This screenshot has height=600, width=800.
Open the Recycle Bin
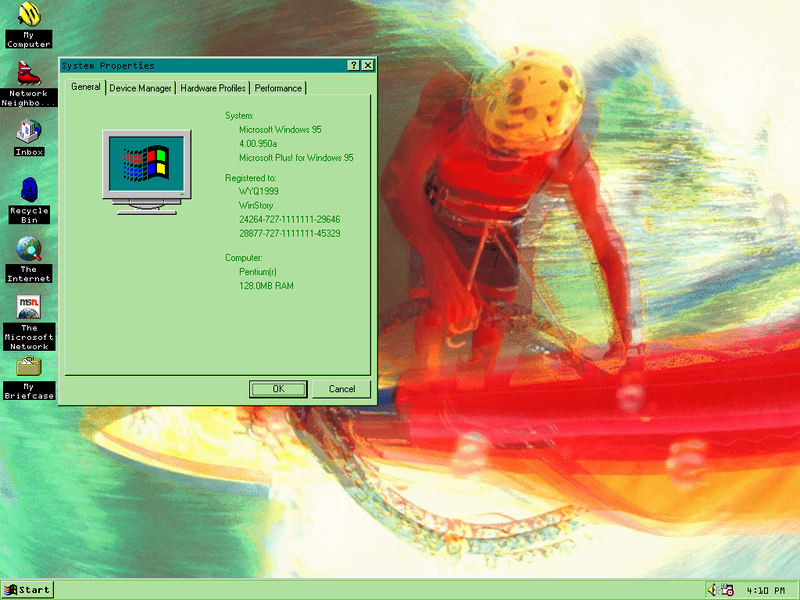point(28,198)
